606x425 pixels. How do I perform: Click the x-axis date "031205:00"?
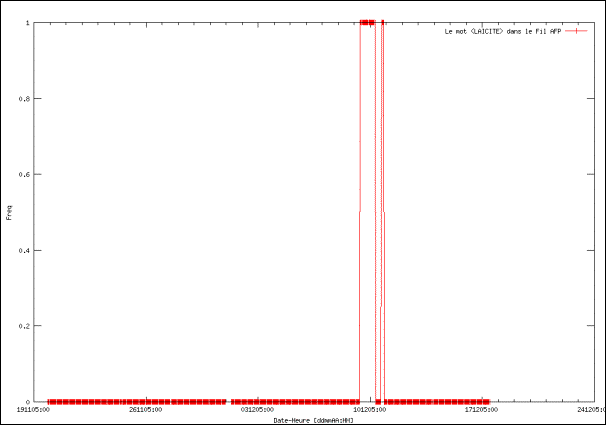[x=257, y=410]
